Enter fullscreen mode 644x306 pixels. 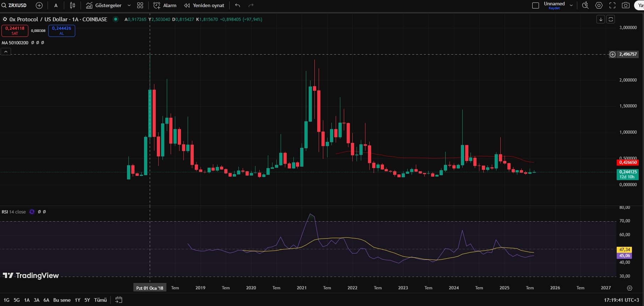pos(612,5)
